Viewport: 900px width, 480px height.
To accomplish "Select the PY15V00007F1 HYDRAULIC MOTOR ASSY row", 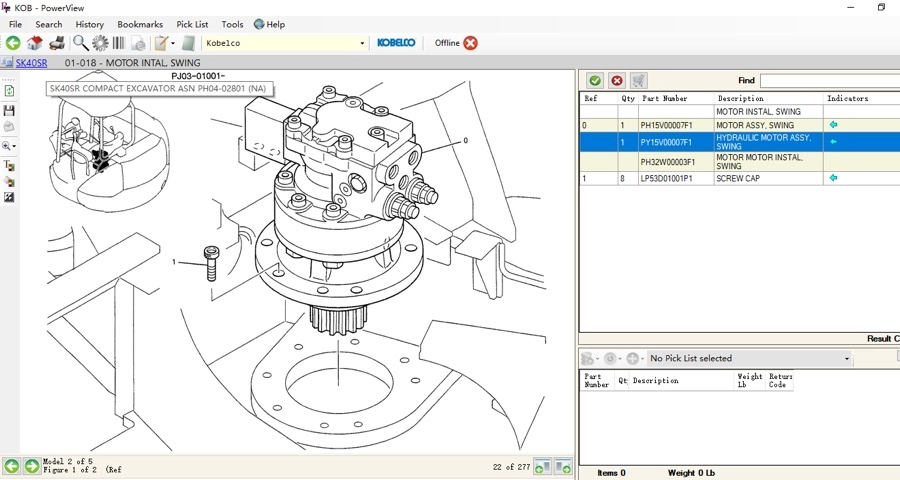I will tap(740, 142).
